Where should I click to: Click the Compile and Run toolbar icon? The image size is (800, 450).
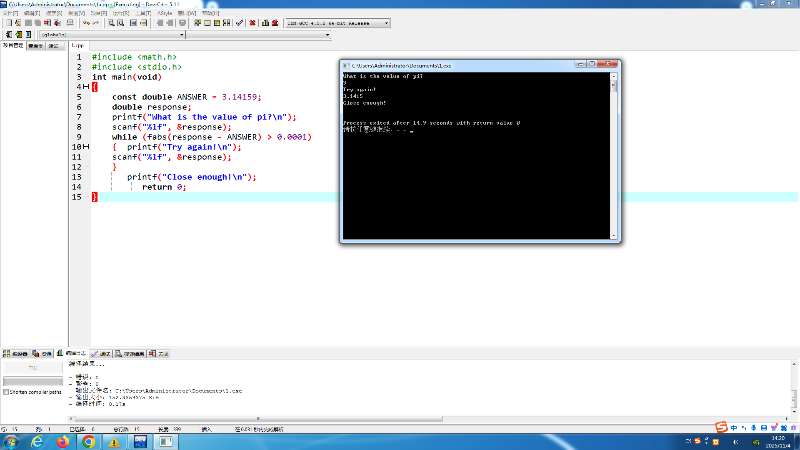[217, 23]
